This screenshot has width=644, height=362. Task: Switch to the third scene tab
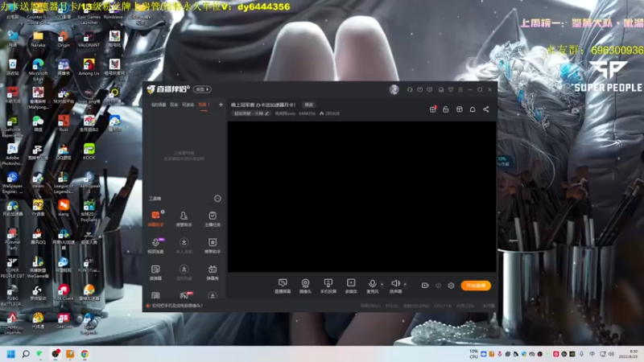[x=188, y=105]
